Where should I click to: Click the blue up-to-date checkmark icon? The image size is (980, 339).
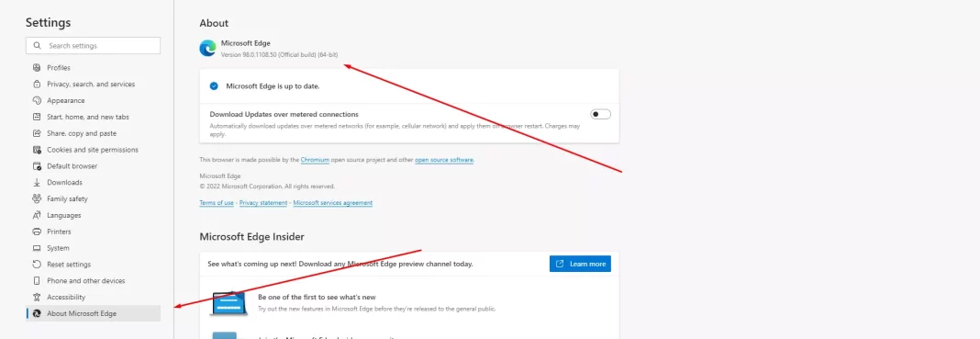(214, 86)
